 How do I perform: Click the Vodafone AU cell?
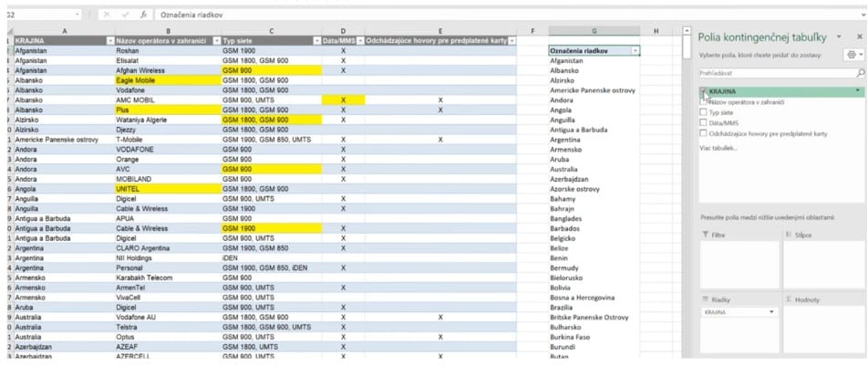click(x=169, y=317)
